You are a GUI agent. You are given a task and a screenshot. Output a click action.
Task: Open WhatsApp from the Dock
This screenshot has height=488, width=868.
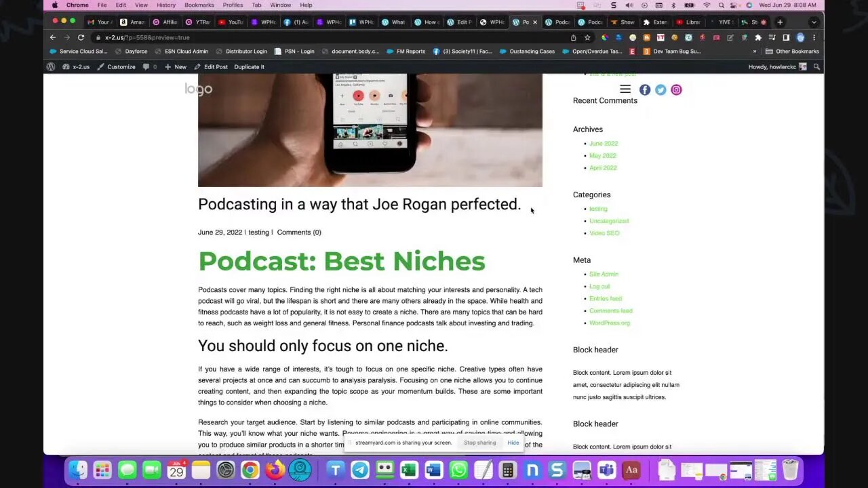(458, 470)
